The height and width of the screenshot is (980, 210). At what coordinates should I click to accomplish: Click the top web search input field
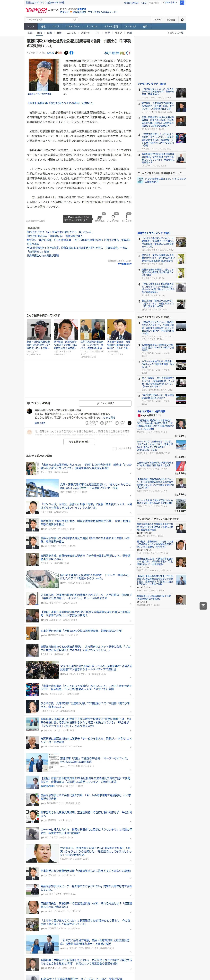pos(155,3)
